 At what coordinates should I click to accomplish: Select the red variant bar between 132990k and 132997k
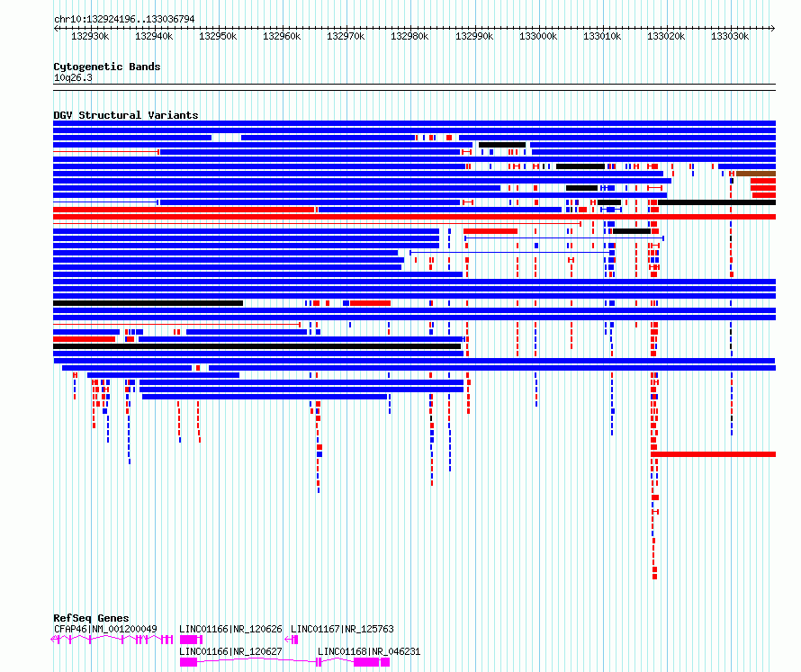point(490,231)
